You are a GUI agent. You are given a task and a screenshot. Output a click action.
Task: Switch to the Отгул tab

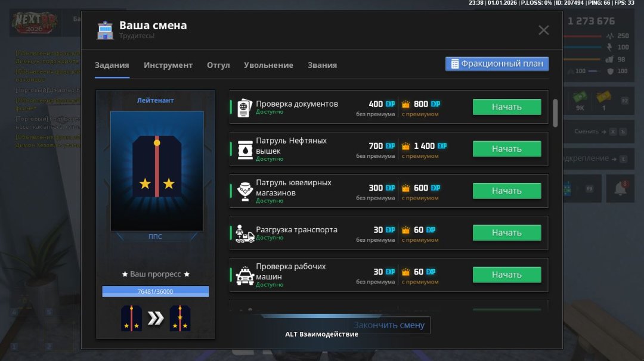218,65
